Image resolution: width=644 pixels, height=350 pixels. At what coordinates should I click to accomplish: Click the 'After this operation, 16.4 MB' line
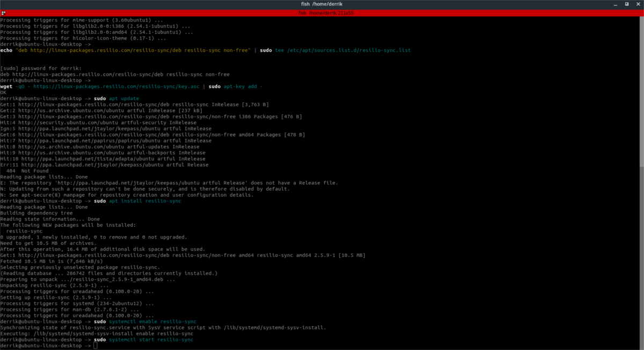pos(103,249)
